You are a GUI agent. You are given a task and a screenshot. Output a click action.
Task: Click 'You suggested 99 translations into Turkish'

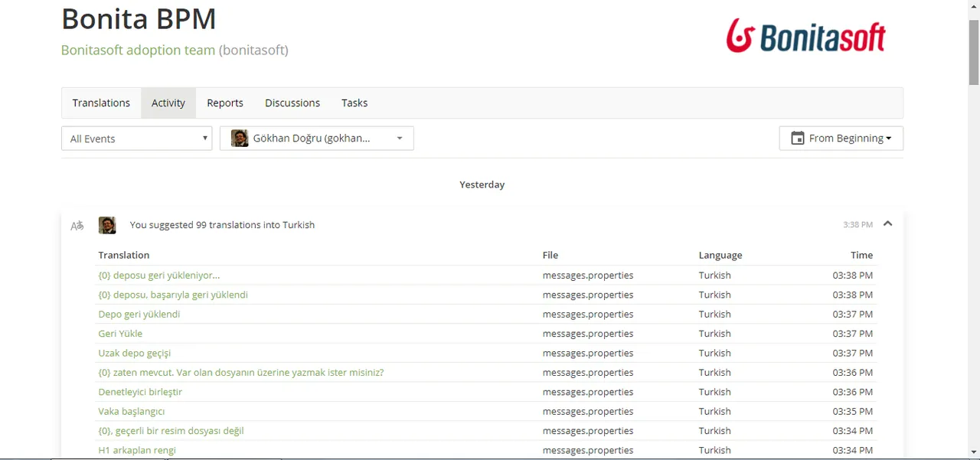point(222,225)
